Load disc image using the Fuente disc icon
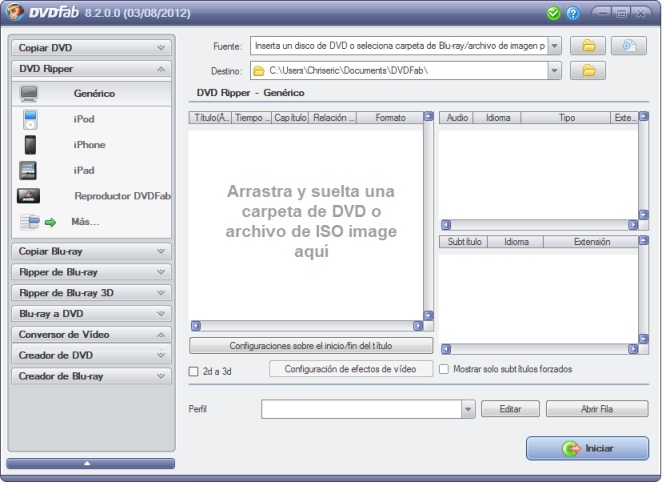Viewport: 662px width, 482px height. (629, 46)
